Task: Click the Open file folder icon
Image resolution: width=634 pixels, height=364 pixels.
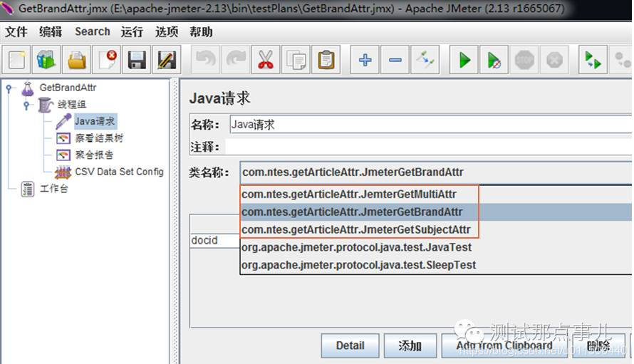Action: point(76,60)
